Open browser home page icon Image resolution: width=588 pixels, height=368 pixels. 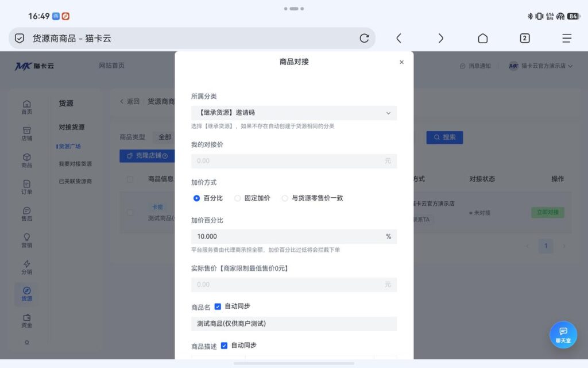pos(482,39)
